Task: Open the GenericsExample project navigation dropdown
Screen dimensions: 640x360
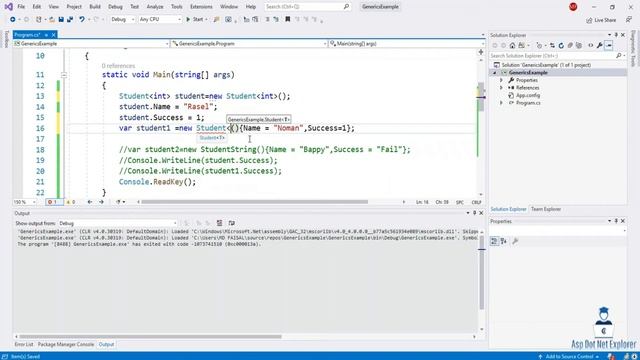Action: [x=91, y=43]
